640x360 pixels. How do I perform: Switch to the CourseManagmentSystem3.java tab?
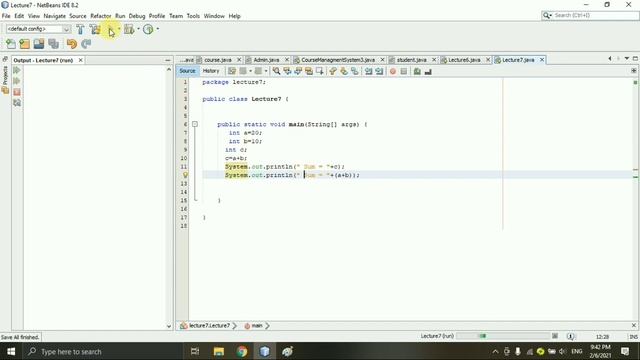click(338, 60)
